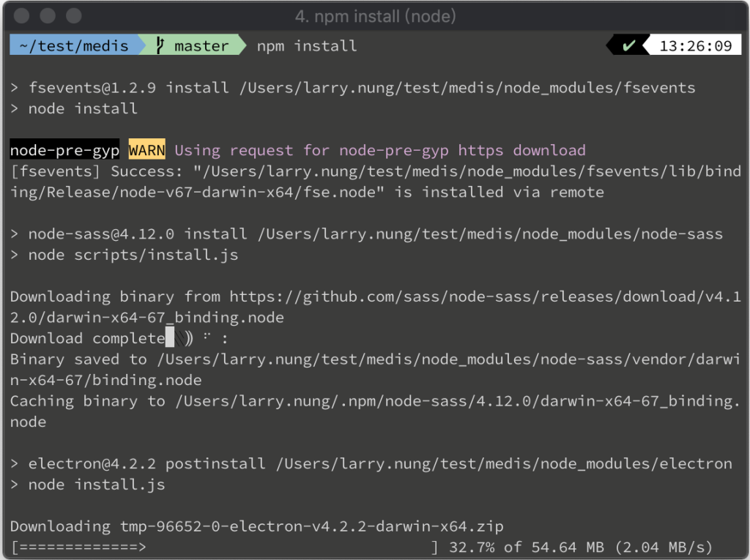Click the "Caching binary to" output line

376,411
